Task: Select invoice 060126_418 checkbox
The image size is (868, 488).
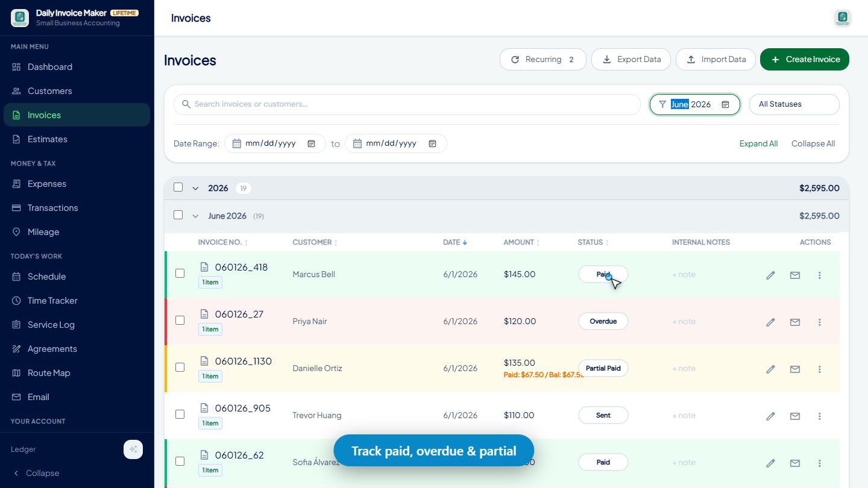Action: click(x=180, y=274)
